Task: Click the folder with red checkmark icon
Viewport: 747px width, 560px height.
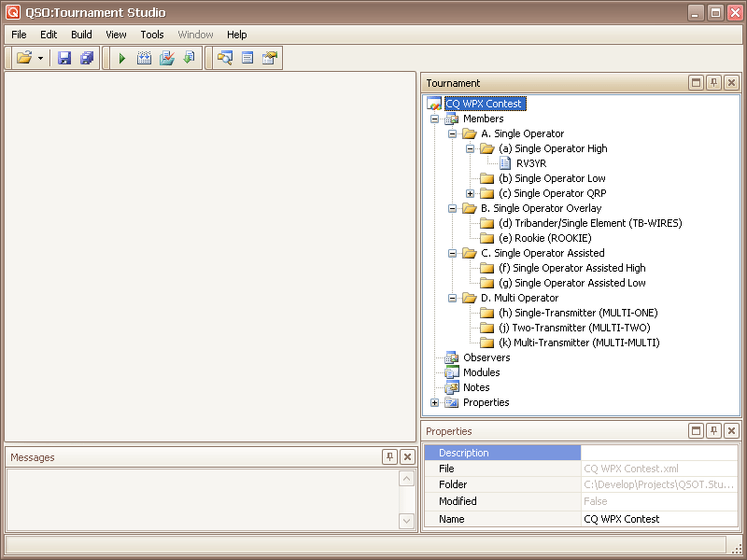Action: pyautogui.click(x=166, y=58)
